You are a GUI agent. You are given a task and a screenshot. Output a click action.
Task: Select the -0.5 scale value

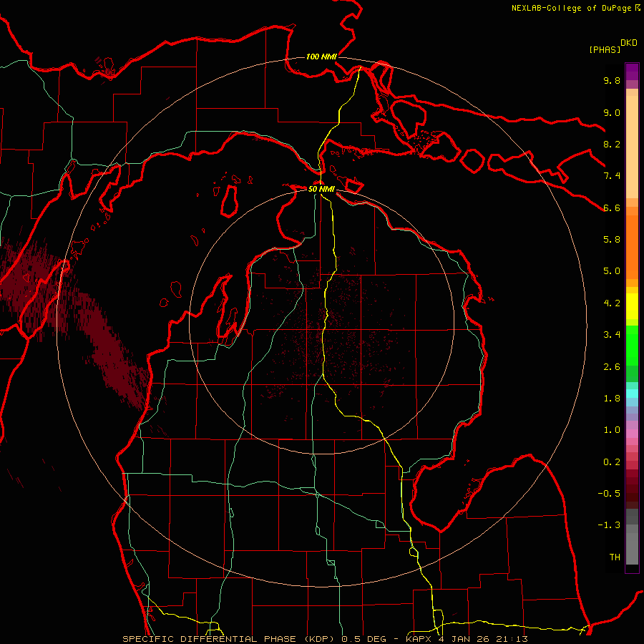pos(609,494)
